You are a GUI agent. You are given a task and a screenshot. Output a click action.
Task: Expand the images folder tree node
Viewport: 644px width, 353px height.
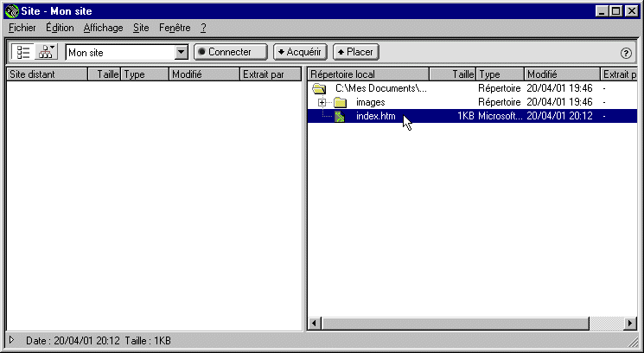tap(322, 102)
